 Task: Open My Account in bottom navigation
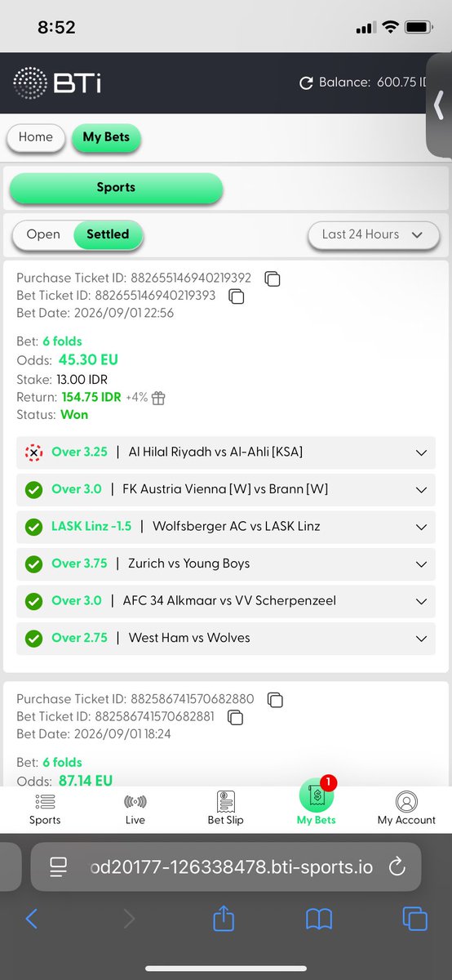pos(406,809)
